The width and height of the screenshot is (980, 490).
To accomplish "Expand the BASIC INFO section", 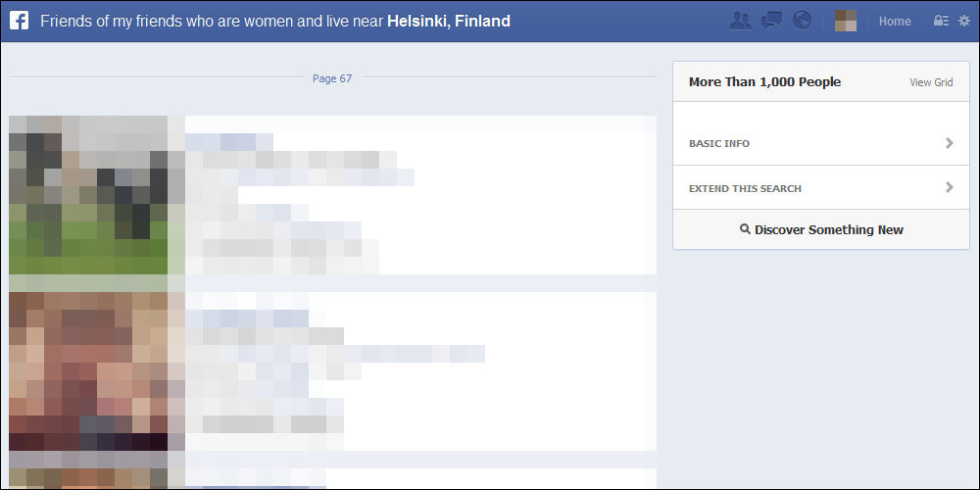I will 820,143.
